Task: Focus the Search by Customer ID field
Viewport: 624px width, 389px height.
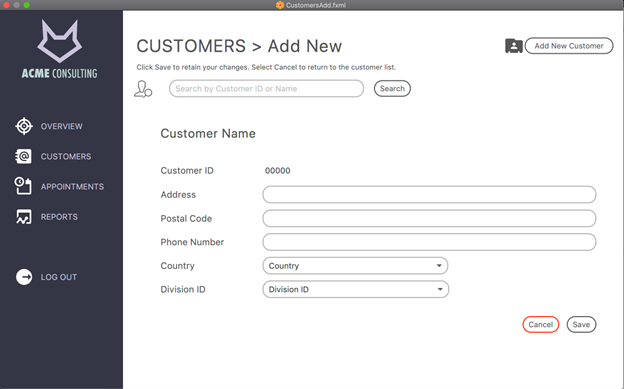Action: coord(266,88)
